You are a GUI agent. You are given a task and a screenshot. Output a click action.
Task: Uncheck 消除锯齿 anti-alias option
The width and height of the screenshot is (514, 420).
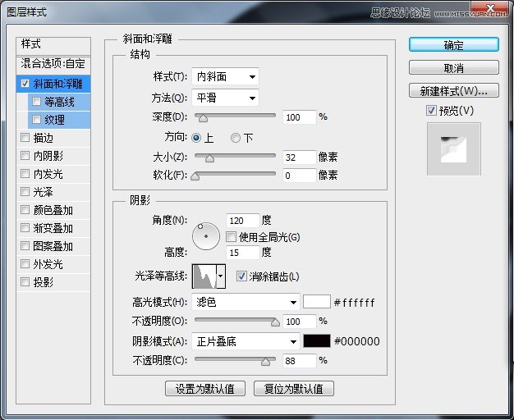pyautogui.click(x=241, y=276)
